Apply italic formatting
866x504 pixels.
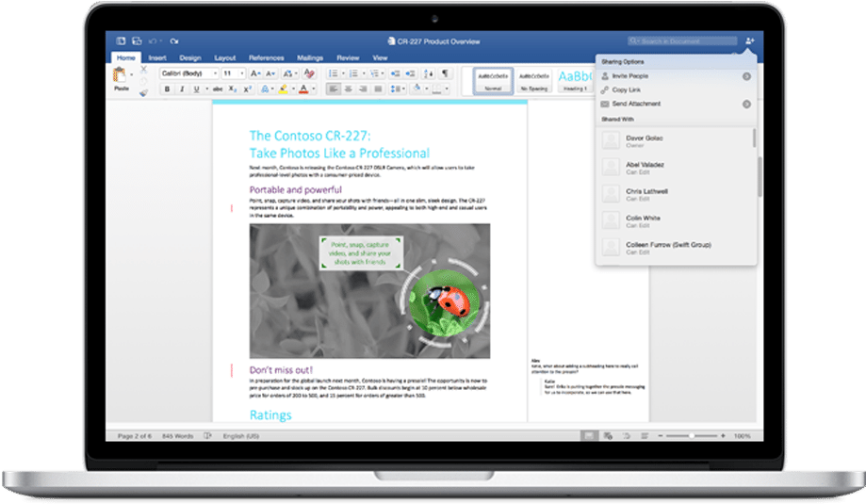pos(181,89)
